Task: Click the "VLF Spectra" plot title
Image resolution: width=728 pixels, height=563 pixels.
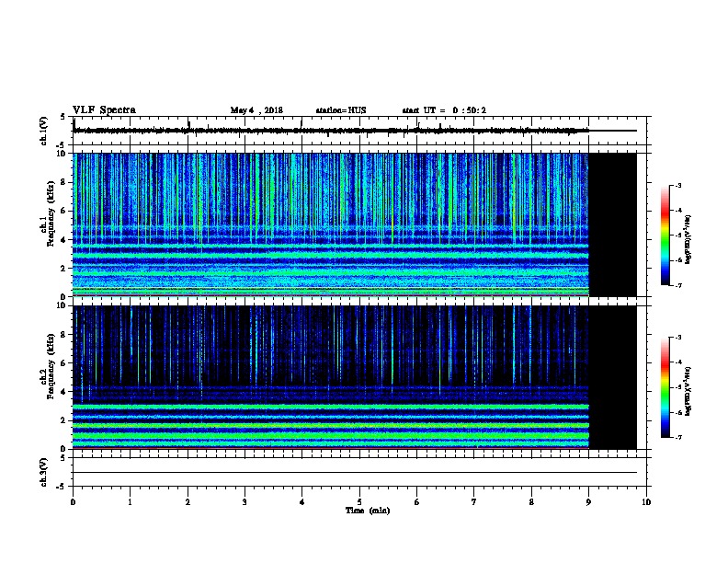Action: coord(104,110)
